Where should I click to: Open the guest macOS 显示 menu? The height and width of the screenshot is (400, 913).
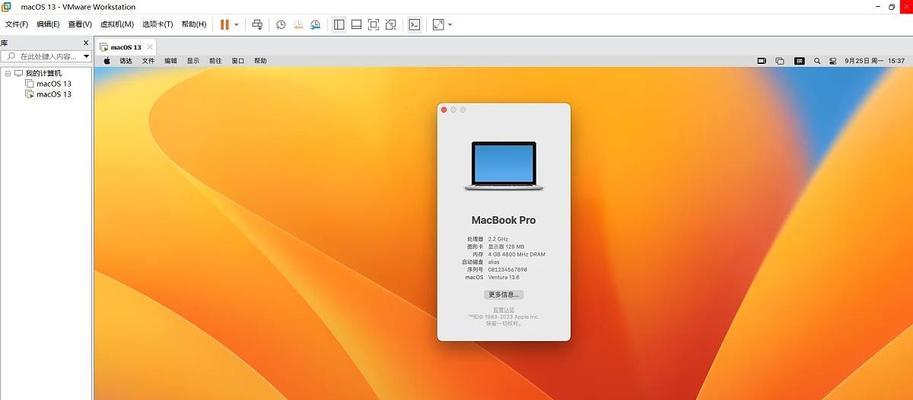click(x=193, y=61)
